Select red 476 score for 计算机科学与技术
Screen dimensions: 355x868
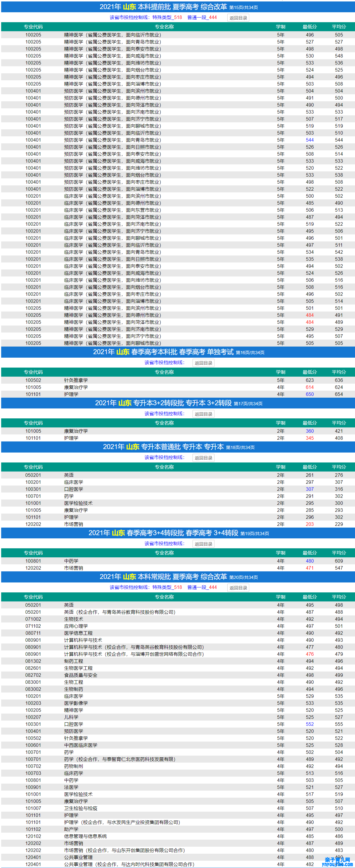pos(309,654)
